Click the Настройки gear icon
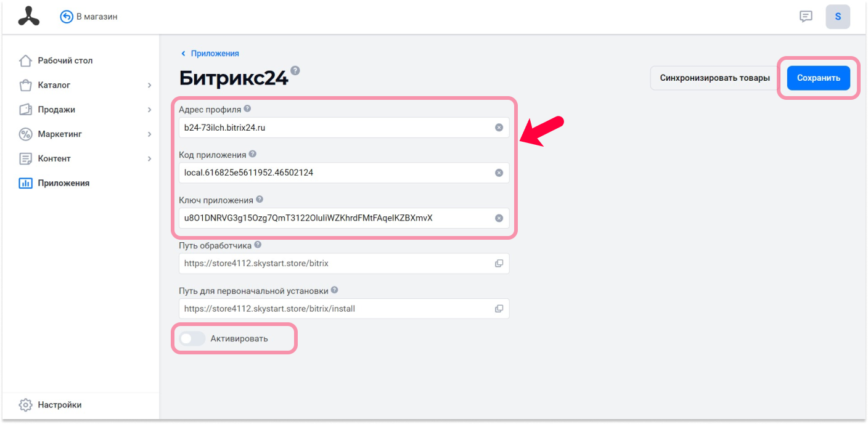The width and height of the screenshot is (868, 424). pos(25,405)
